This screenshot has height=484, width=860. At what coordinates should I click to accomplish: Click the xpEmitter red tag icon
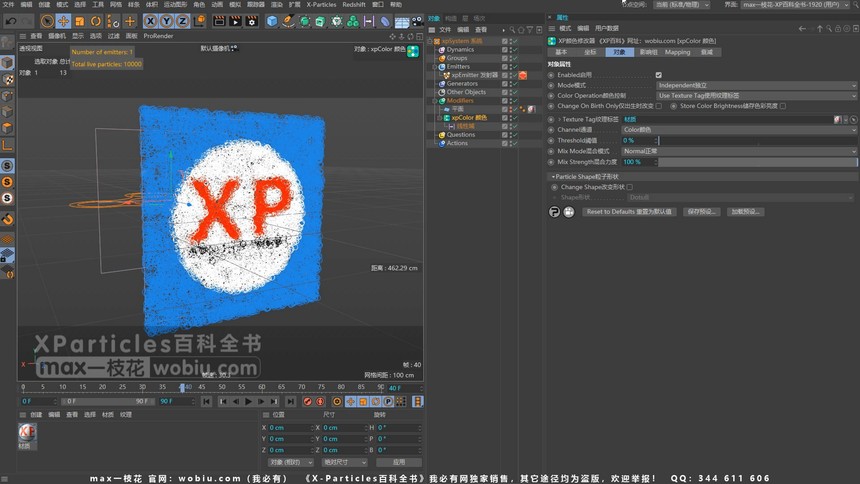[x=523, y=76]
